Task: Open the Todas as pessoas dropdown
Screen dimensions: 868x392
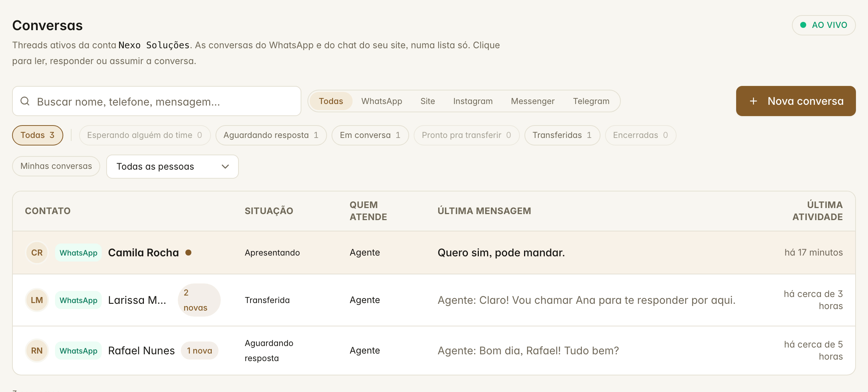Action: pyautogui.click(x=173, y=167)
